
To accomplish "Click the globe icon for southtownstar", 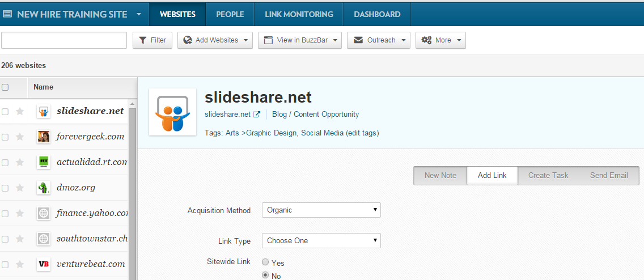I will tap(44, 239).
